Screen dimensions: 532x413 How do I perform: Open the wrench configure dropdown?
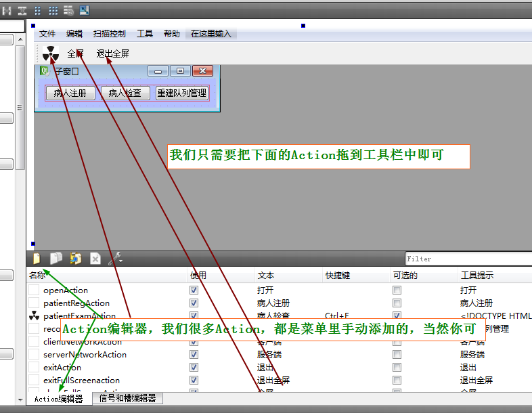115,259
